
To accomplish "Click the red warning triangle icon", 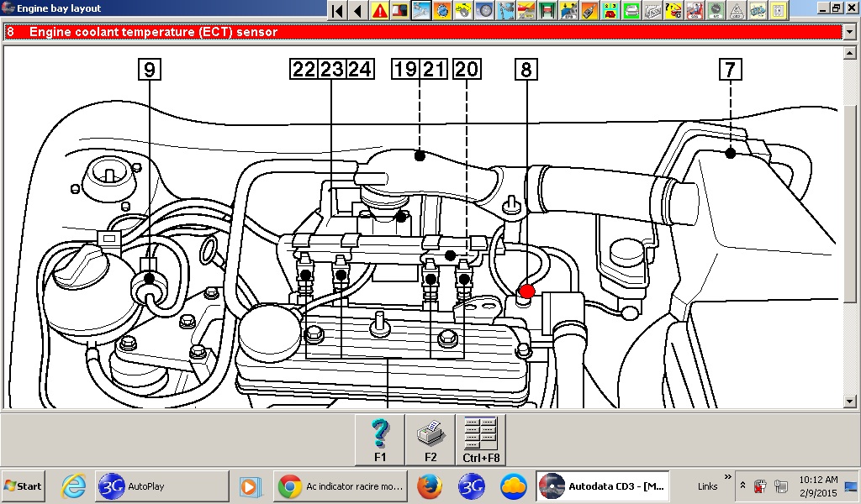I will pos(379,11).
